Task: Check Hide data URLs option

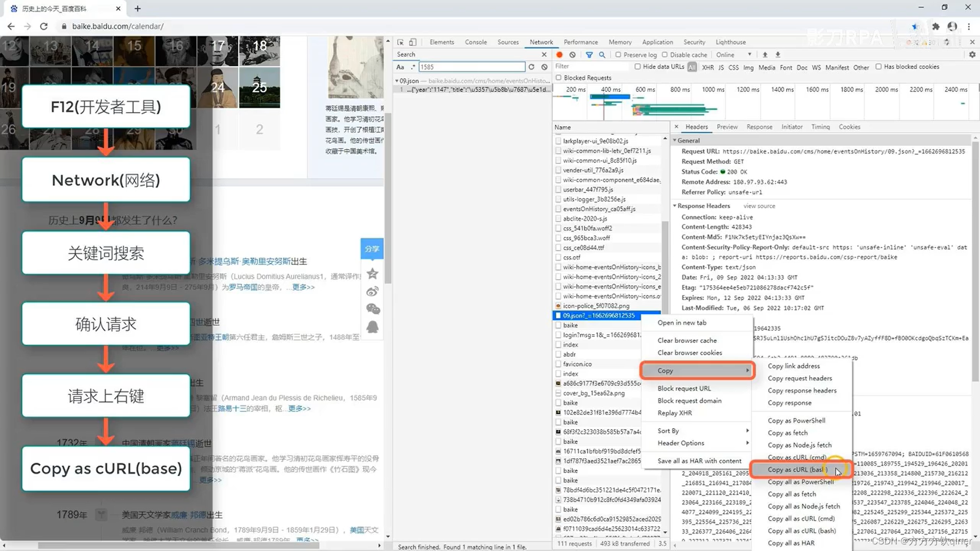Action: 638,67
